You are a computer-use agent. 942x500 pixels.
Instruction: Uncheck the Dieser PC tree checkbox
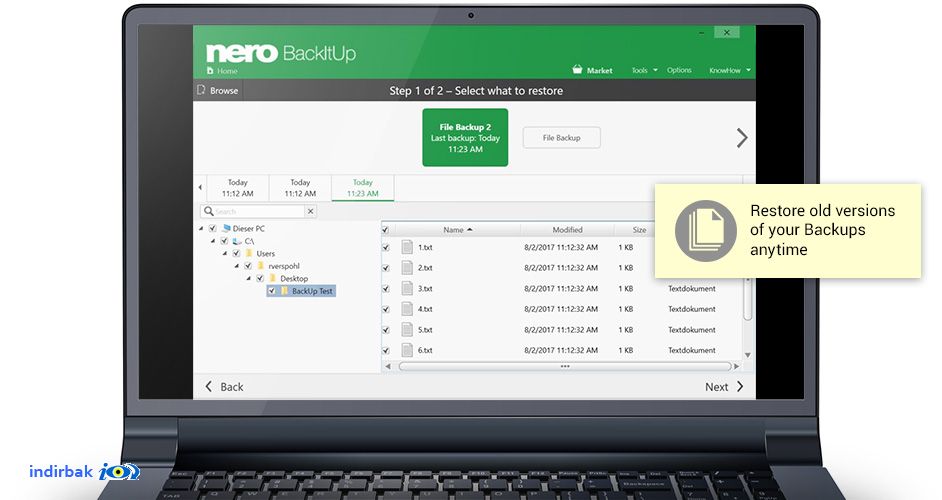pyautogui.click(x=212, y=228)
